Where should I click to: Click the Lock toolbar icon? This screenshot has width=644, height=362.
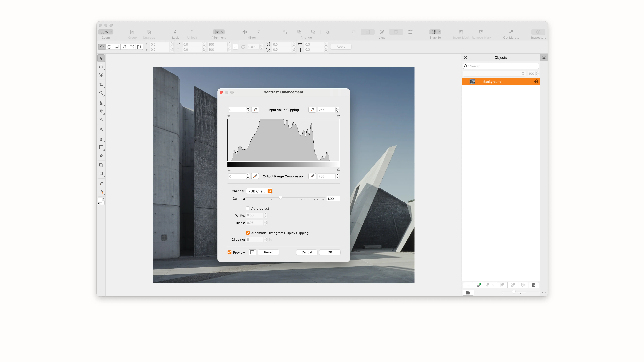[175, 32]
